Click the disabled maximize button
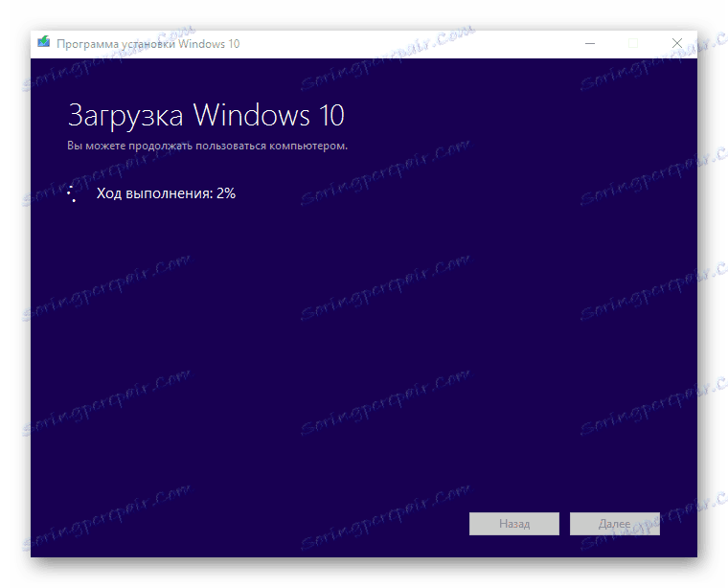The height and width of the screenshot is (588, 728). click(x=633, y=44)
